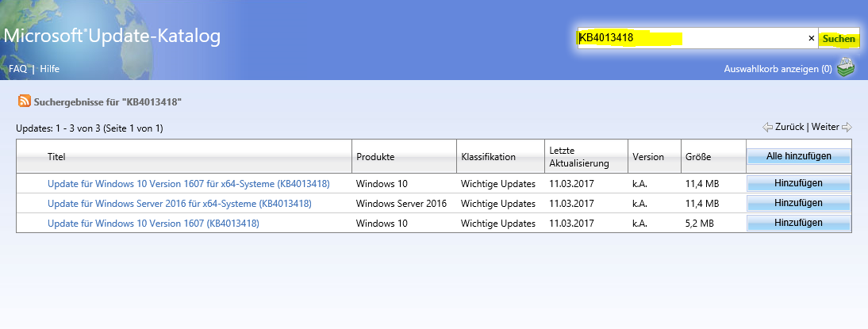Image resolution: width=868 pixels, height=329 pixels.
Task: Open Auswahlkorb anzeigen (0) link
Action: point(778,69)
